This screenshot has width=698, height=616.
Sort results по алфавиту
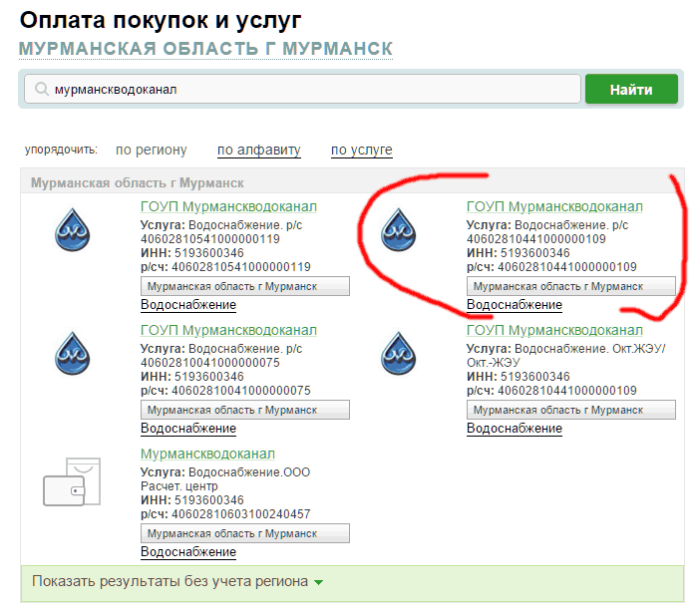pos(259,150)
